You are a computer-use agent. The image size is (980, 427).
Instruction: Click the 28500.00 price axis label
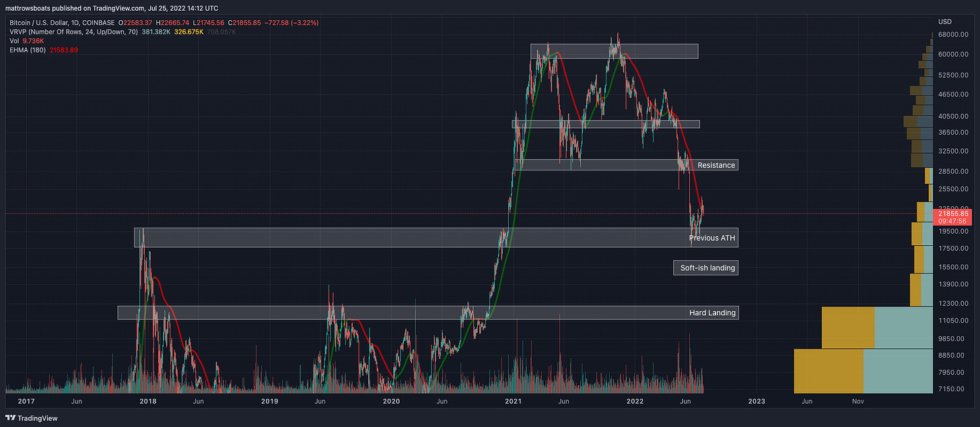pos(953,172)
